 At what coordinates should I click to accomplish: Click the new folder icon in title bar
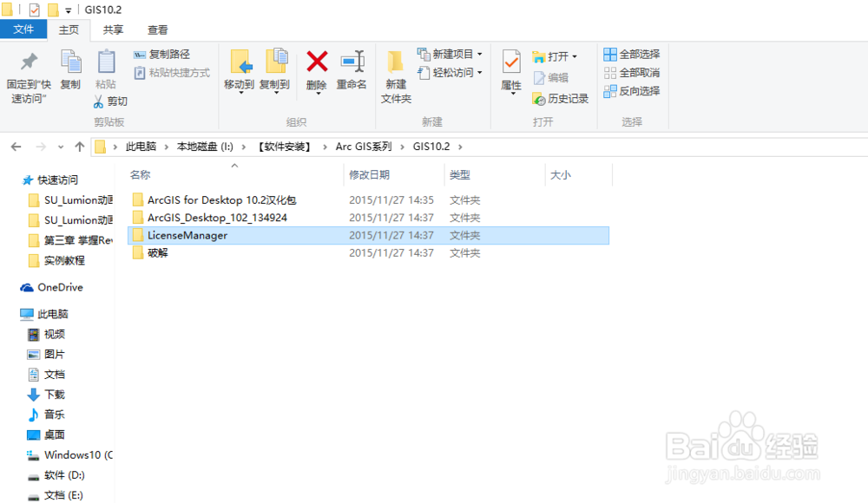coord(53,10)
